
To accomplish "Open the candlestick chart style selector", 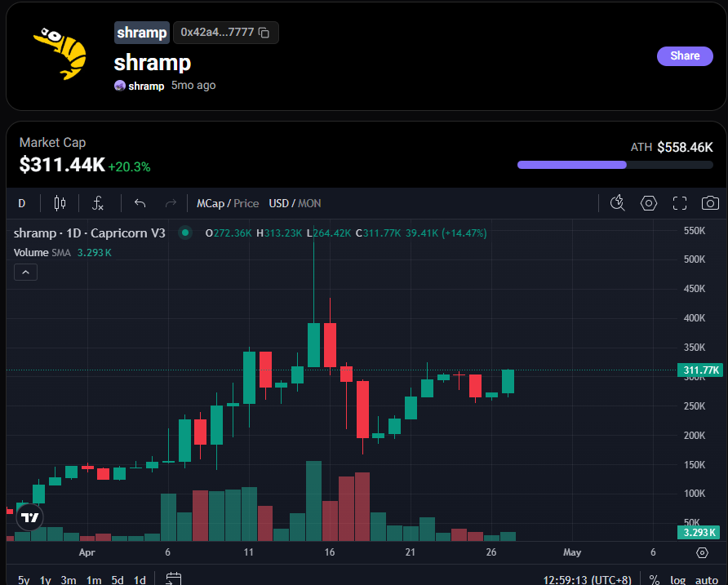I will (60, 203).
